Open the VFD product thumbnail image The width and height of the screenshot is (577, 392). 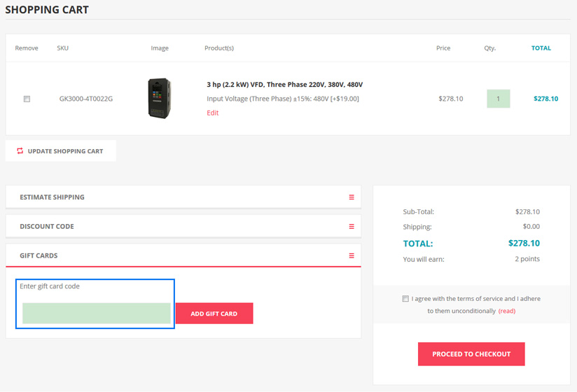159,98
